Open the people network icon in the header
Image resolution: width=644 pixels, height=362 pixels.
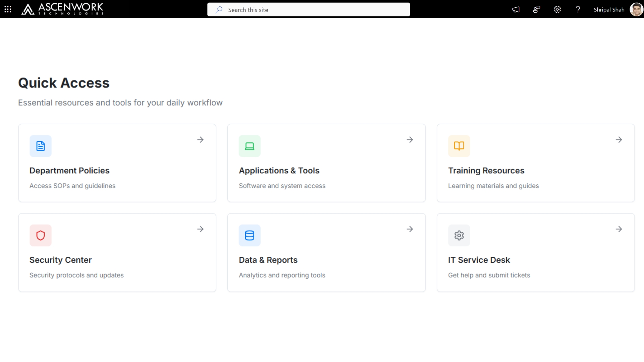pos(536,9)
